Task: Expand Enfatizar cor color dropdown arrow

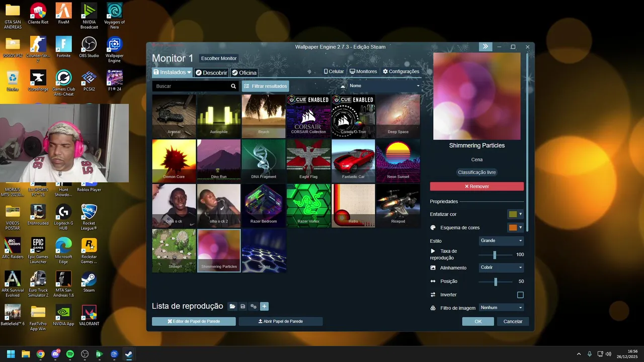Action: click(x=520, y=214)
